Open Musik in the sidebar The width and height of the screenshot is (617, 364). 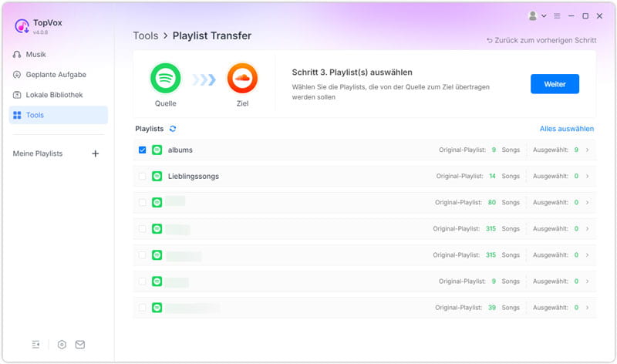click(35, 55)
